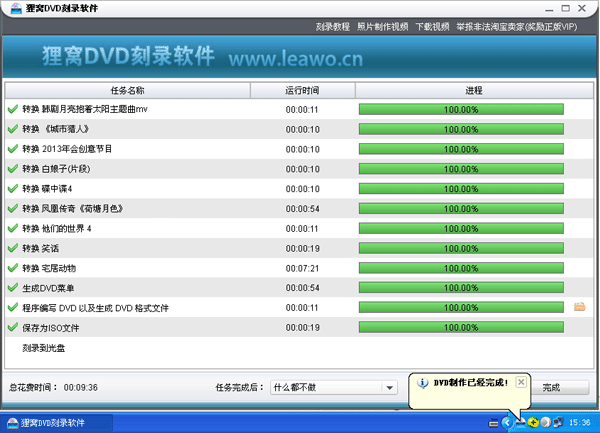Click the 运行时间 column header

point(302,91)
